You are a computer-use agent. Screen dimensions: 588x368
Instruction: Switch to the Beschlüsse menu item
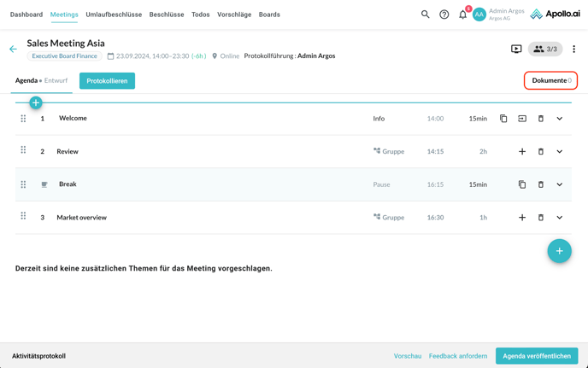click(x=167, y=15)
